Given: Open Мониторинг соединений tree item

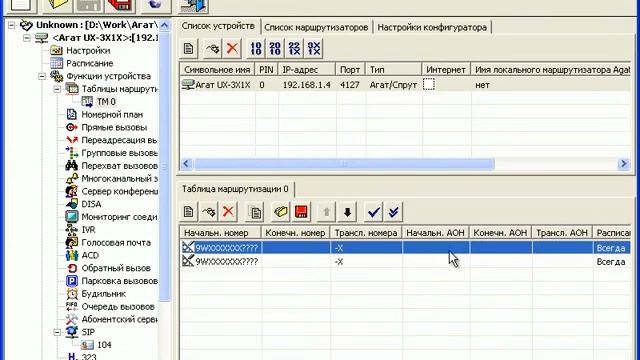Looking at the screenshot, I should pos(119,217).
